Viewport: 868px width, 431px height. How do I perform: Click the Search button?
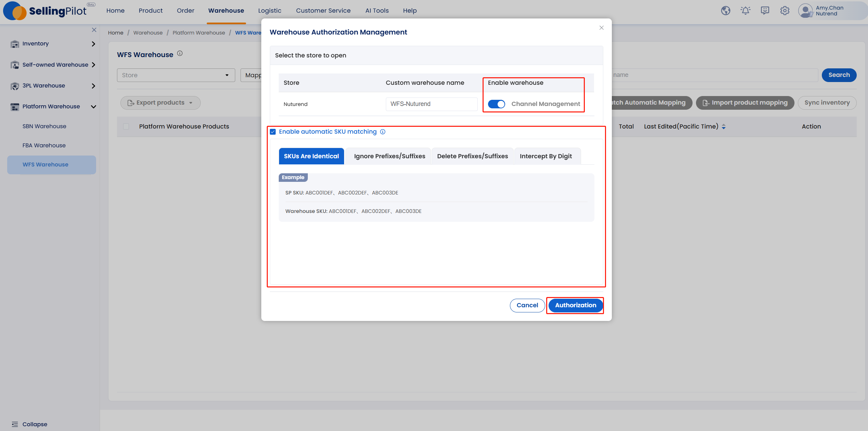(x=839, y=75)
